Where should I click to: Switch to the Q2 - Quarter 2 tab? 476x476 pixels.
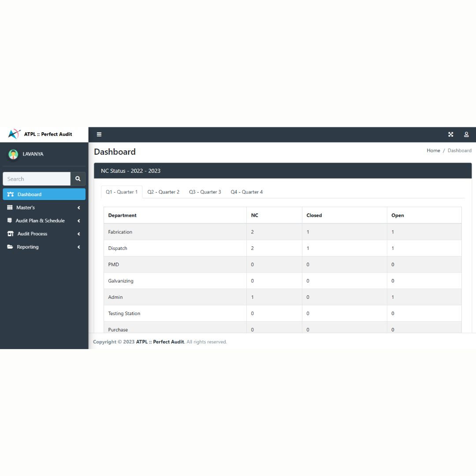point(164,192)
